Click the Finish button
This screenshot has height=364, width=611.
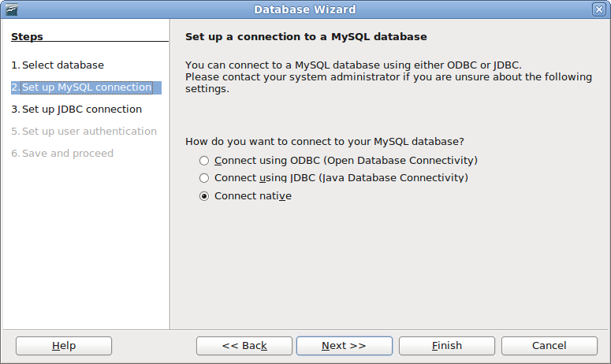coord(447,346)
